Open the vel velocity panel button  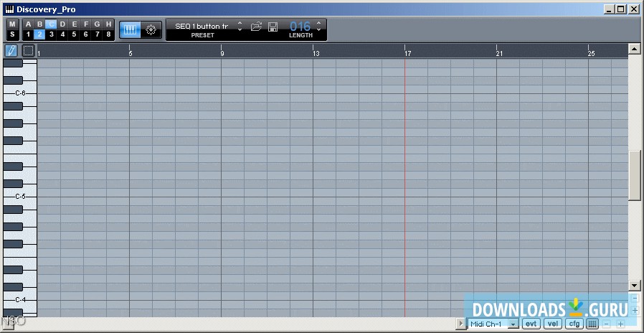tap(553, 324)
